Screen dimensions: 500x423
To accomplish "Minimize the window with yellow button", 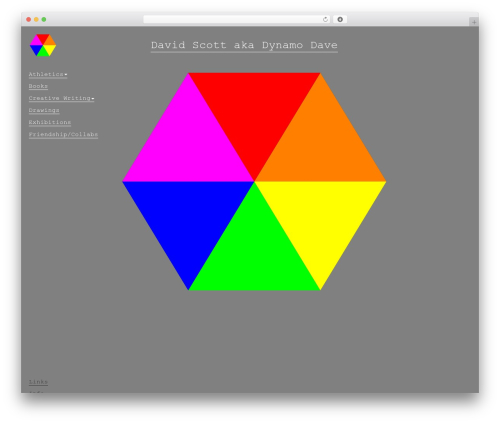I will (36, 19).
